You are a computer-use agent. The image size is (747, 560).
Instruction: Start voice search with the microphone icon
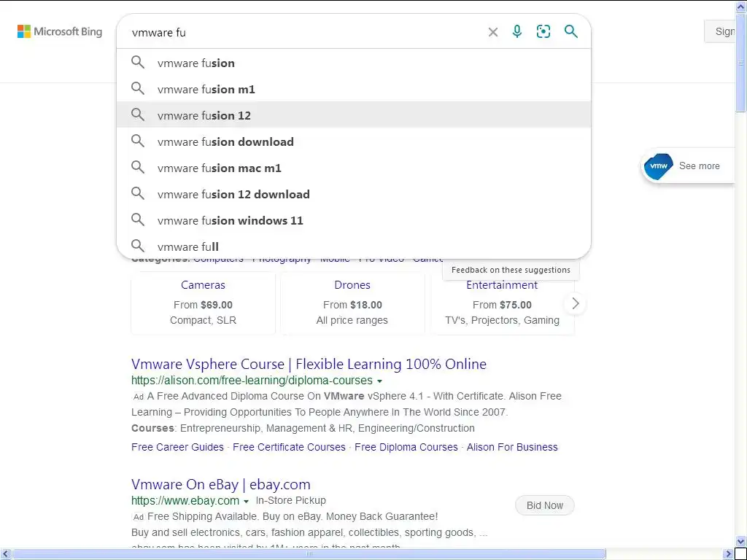click(x=517, y=31)
